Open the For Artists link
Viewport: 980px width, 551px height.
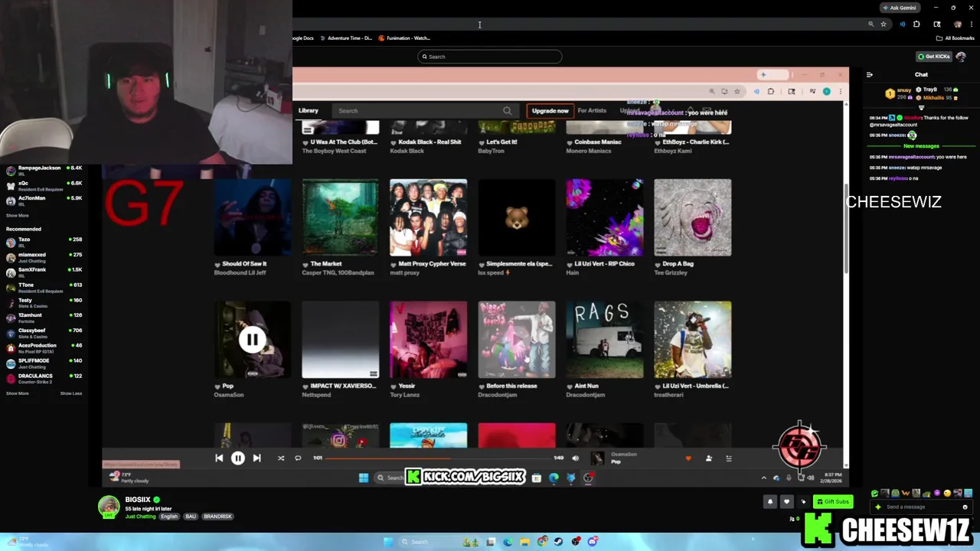tap(592, 111)
